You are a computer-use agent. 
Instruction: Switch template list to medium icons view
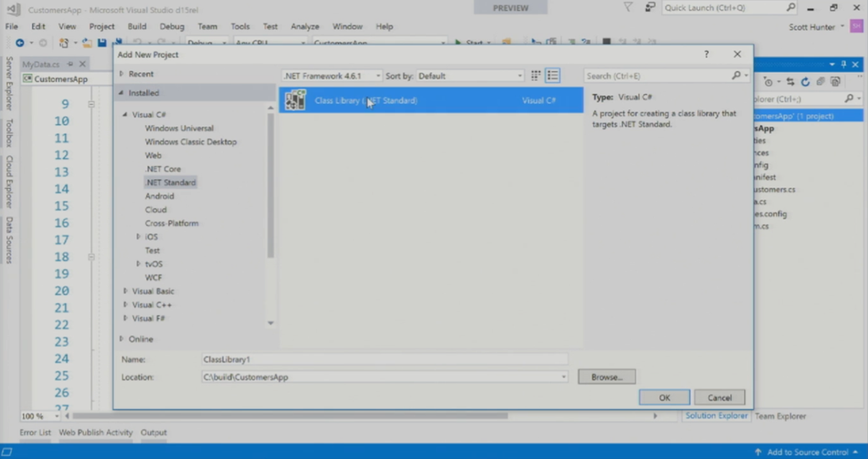[x=553, y=75]
